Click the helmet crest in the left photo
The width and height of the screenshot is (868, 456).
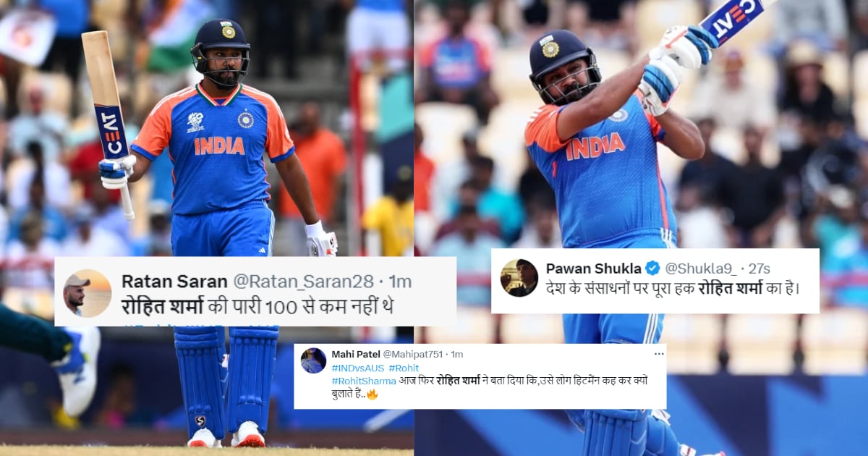228,30
